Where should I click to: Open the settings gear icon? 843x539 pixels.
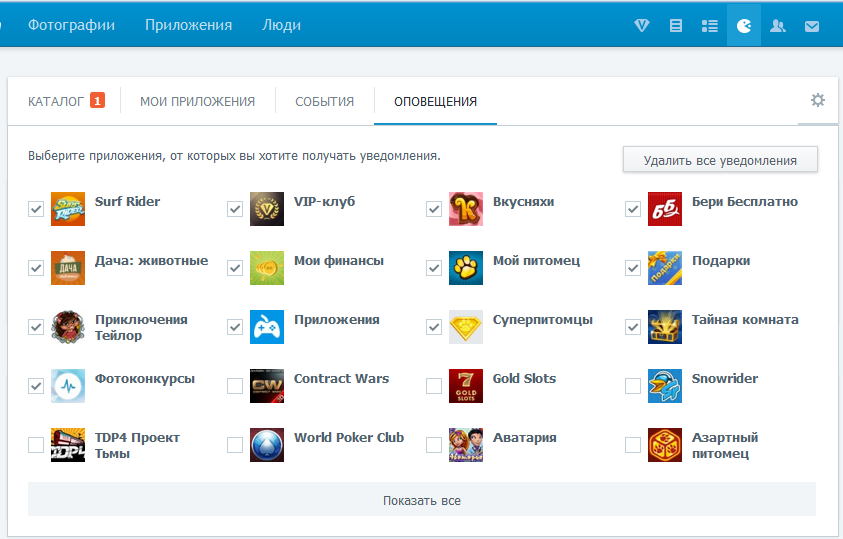click(818, 100)
